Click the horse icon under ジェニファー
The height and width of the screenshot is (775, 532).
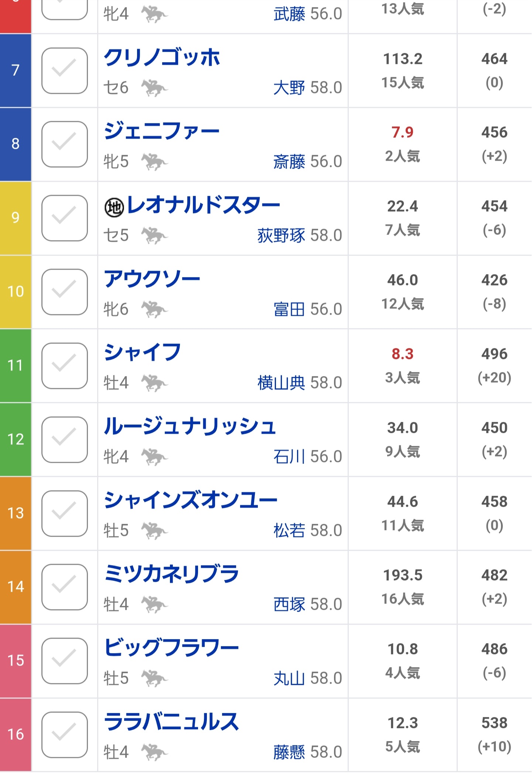154,162
